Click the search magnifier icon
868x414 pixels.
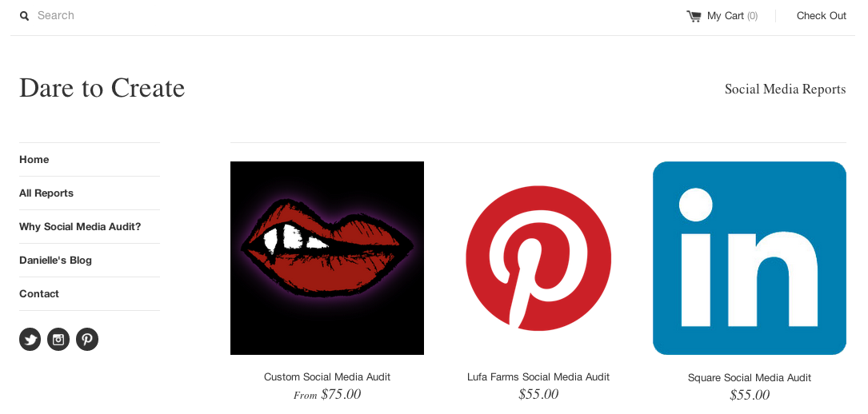pyautogui.click(x=24, y=16)
